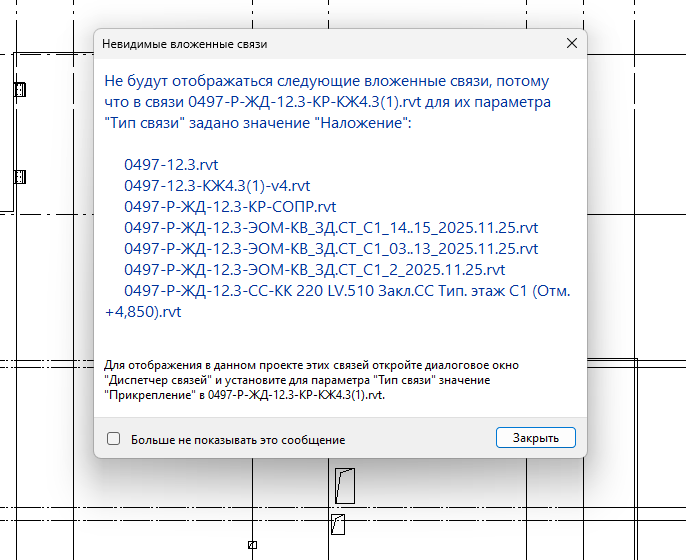Viewport: 686px width, 560px height.
Task: Click the 'Невидимые вложенные связи' dialog title
Action: 185,44
